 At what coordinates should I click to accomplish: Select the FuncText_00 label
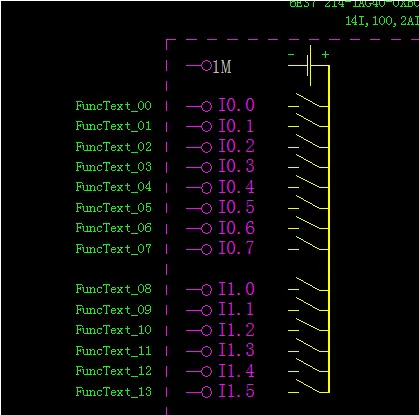point(113,106)
